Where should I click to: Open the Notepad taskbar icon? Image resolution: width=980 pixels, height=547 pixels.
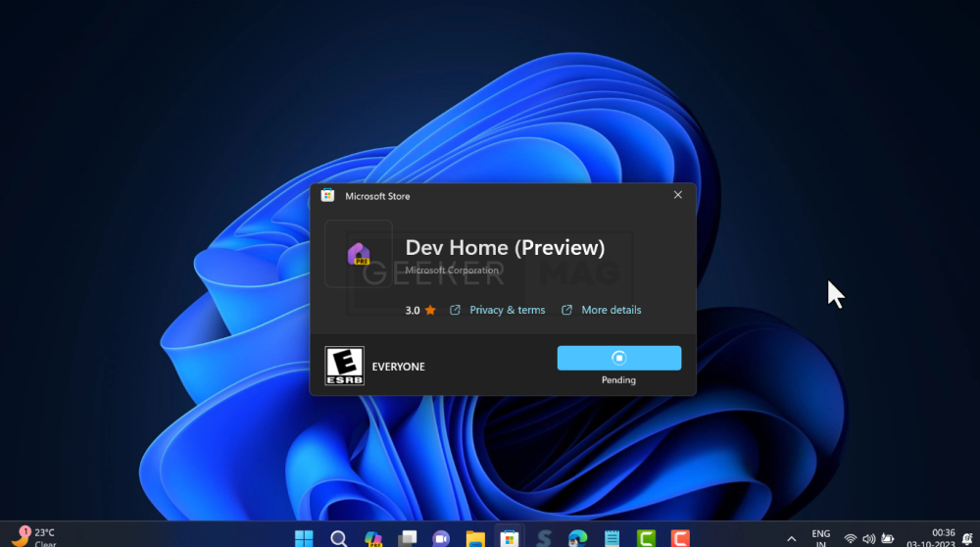(x=612, y=538)
